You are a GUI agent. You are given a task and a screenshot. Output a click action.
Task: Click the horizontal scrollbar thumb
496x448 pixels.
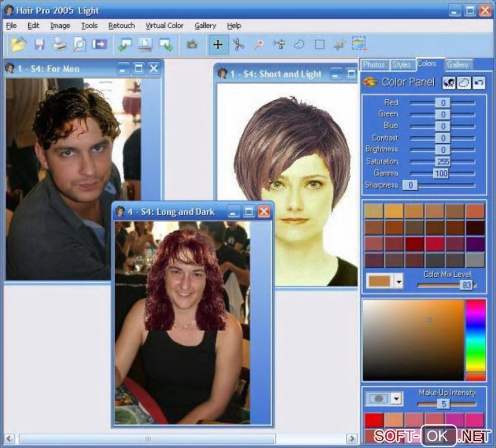pos(147,439)
